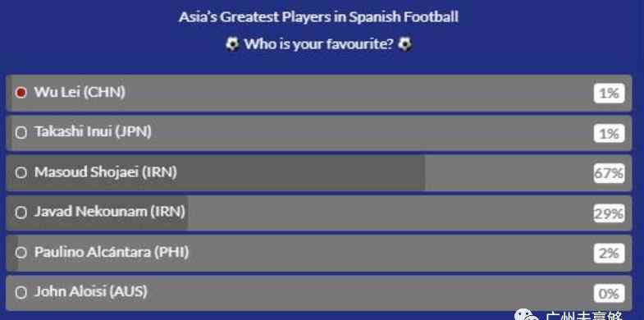644x320 pixels.
Task: Click the WeChat logo in the watermark
Action: tap(527, 315)
